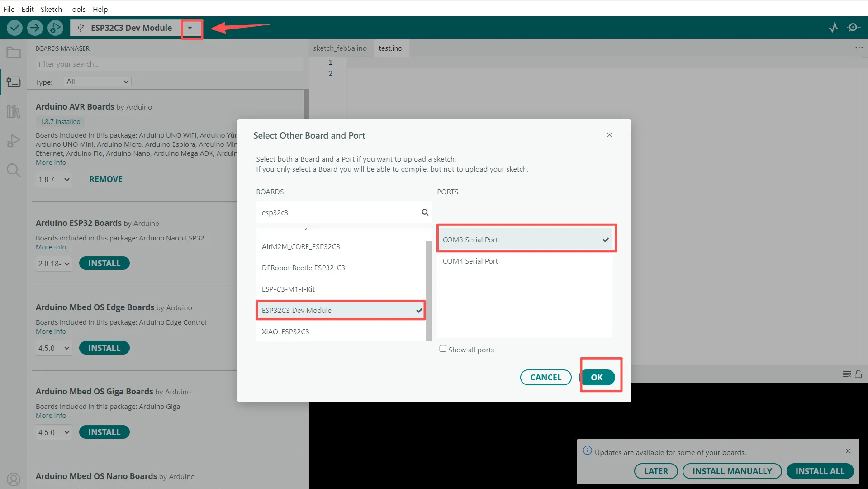Open the Serial Monitor
The width and height of the screenshot is (868, 489).
point(854,28)
